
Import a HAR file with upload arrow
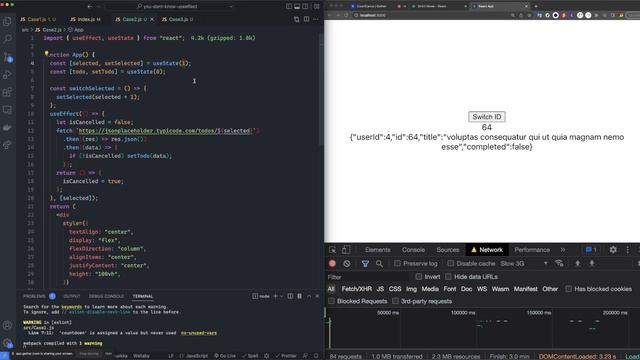(578, 263)
